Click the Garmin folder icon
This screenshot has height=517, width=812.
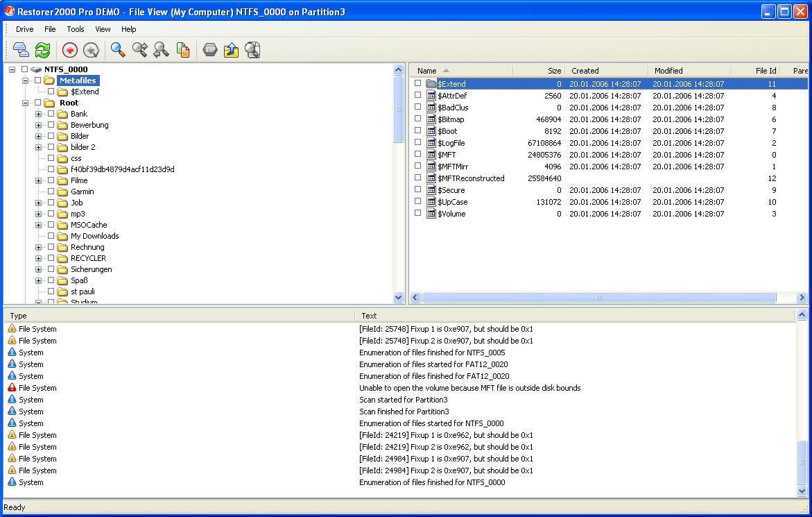[x=62, y=192]
